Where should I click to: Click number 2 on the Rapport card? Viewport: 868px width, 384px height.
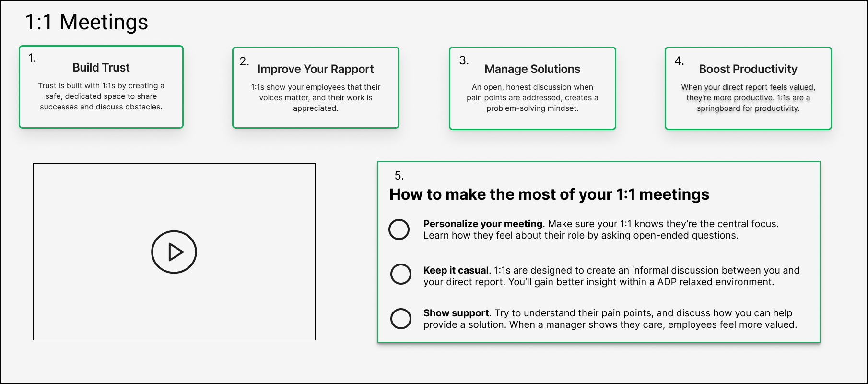tap(244, 61)
